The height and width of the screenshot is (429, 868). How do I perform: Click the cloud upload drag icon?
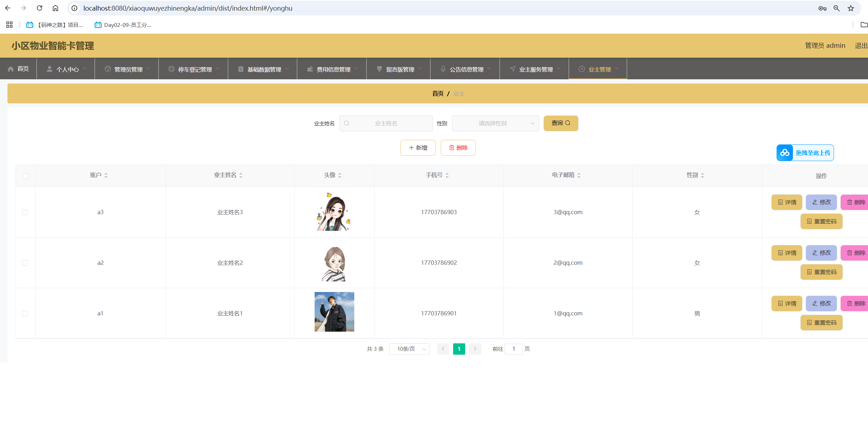785,153
